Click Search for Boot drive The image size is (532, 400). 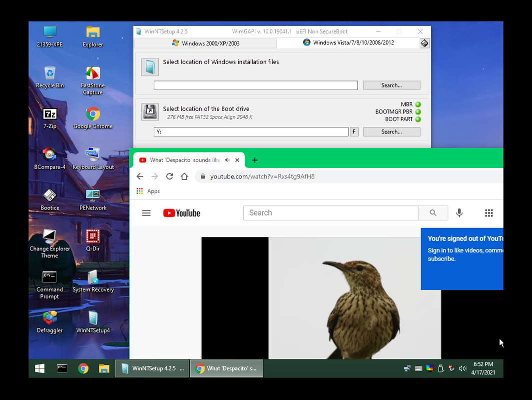click(392, 131)
